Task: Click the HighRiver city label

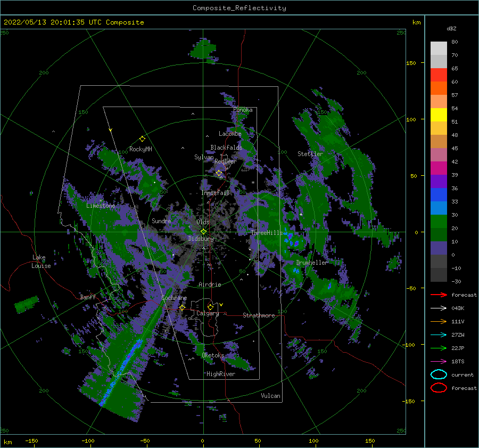Action: 221,374
